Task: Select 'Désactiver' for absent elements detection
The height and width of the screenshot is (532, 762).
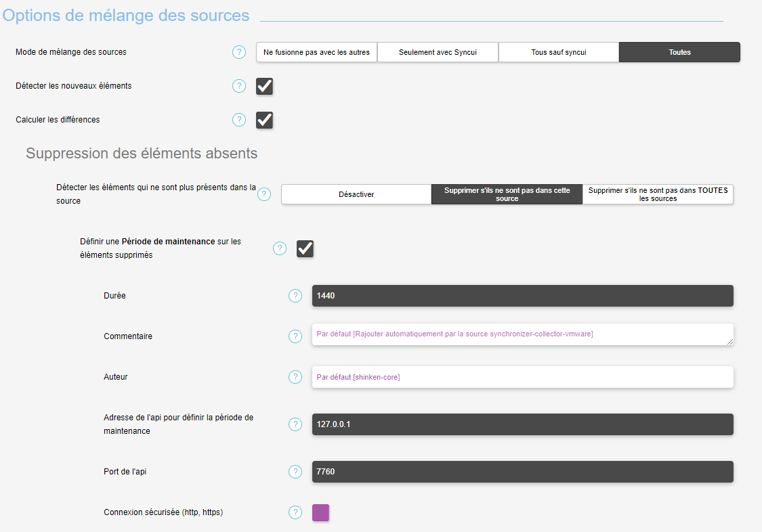Action: 356,194
